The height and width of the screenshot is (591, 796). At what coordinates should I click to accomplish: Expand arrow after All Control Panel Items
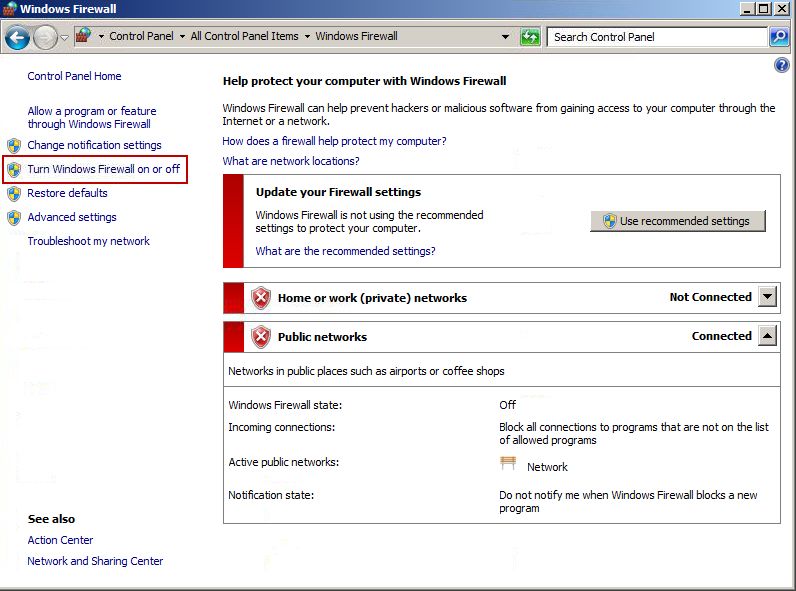coord(307,37)
